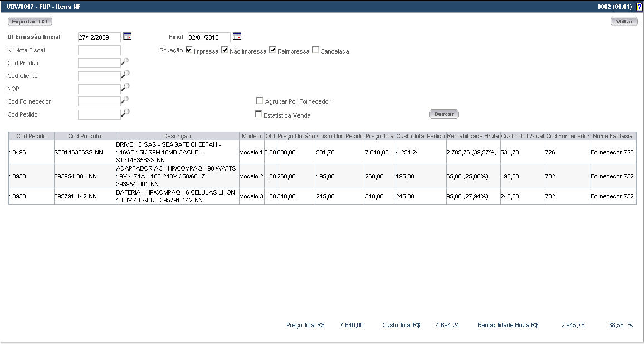Click the Rentabilidade Bruta column header

pyautogui.click(x=472, y=136)
